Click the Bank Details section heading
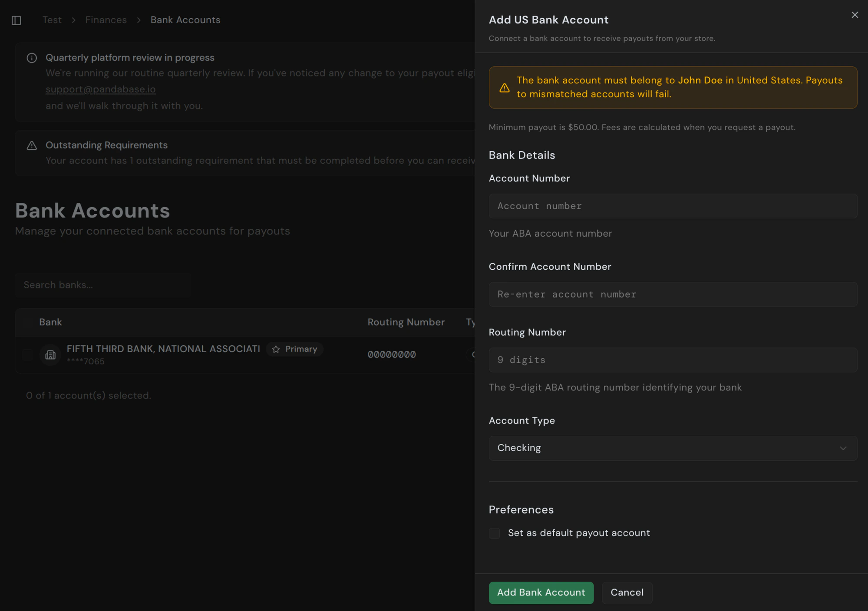 (x=522, y=155)
